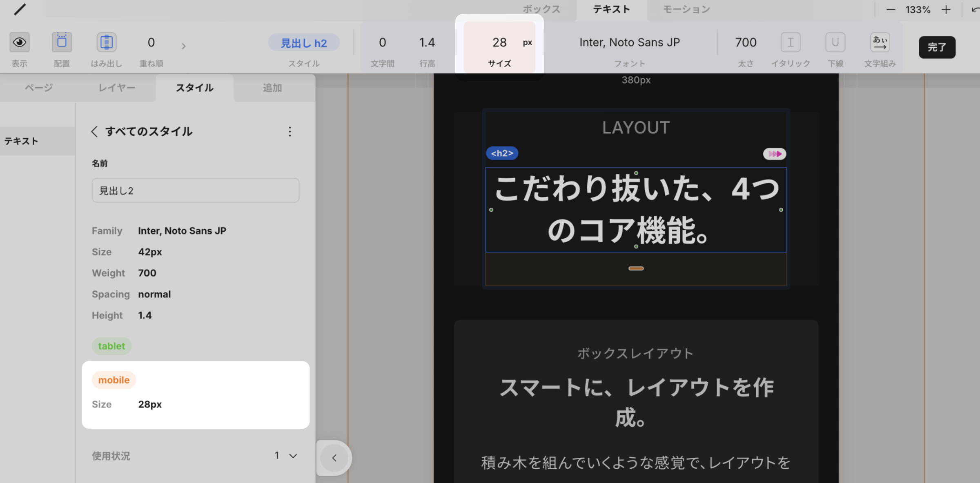The height and width of the screenshot is (483, 980).
Task: Click the <h2> tag badge on canvas
Action: point(502,153)
